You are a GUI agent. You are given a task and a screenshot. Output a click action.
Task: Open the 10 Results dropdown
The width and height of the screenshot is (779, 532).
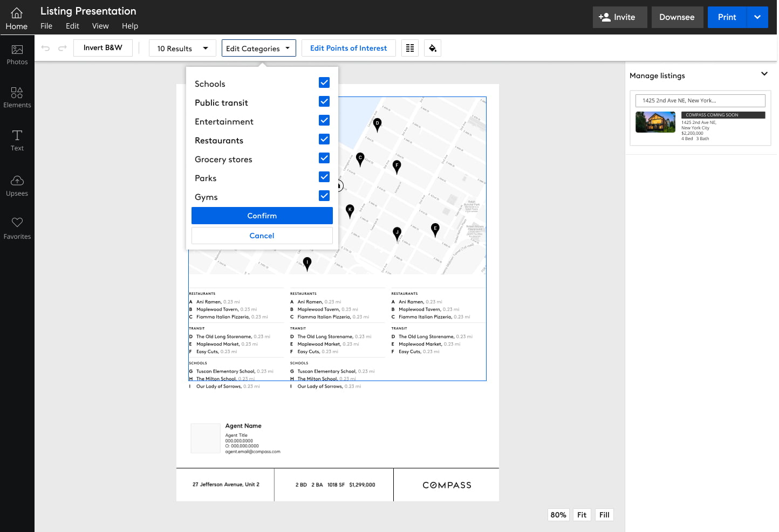[x=182, y=48]
